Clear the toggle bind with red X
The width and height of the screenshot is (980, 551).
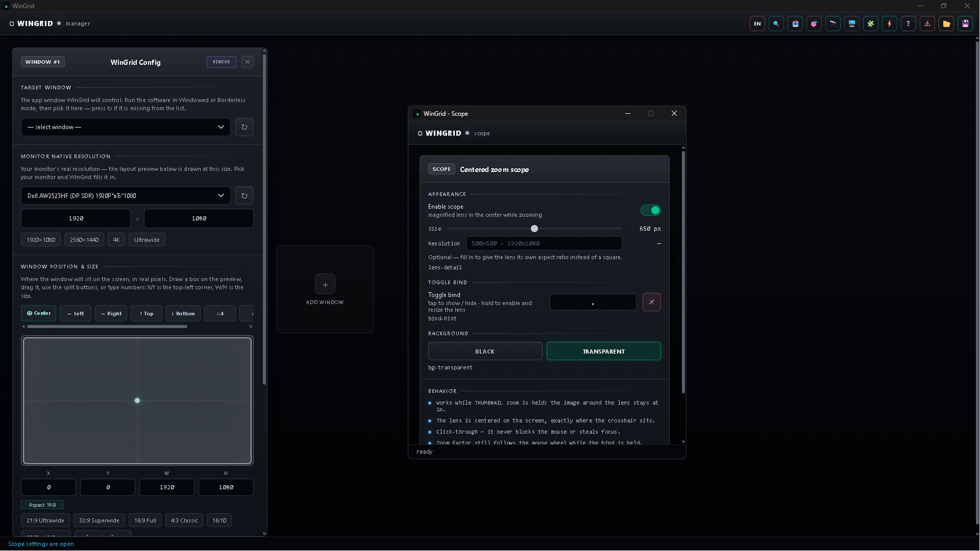651,302
